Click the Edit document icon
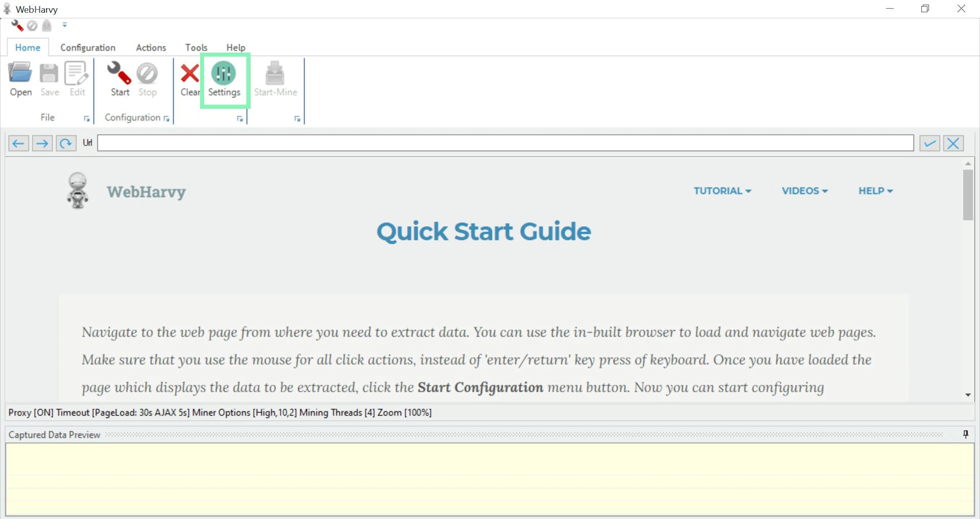 coord(77,73)
